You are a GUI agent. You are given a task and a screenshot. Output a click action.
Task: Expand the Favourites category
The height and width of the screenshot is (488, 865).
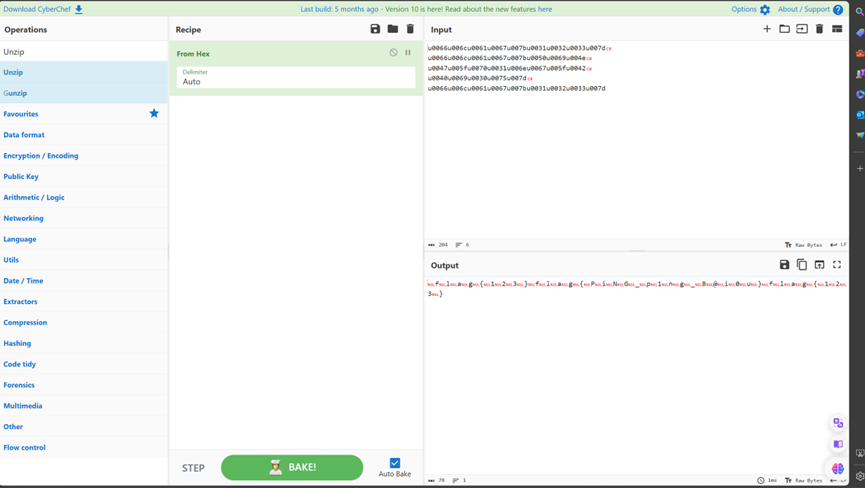(x=84, y=114)
